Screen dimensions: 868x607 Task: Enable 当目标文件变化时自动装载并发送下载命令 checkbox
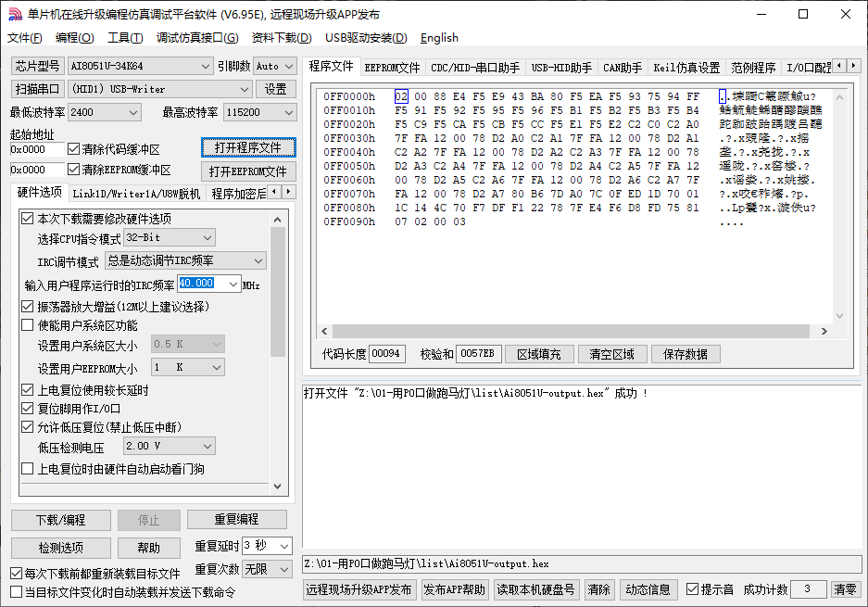point(17,592)
